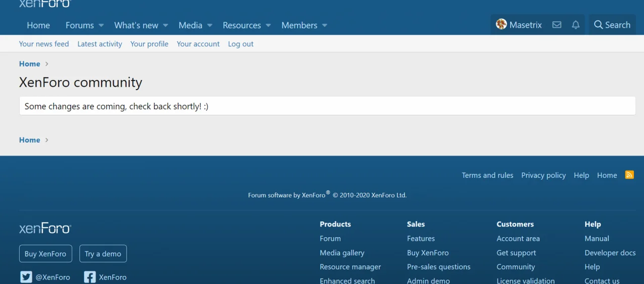Expand the Resources dropdown arrow
This screenshot has height=284, width=644.
[x=268, y=25]
